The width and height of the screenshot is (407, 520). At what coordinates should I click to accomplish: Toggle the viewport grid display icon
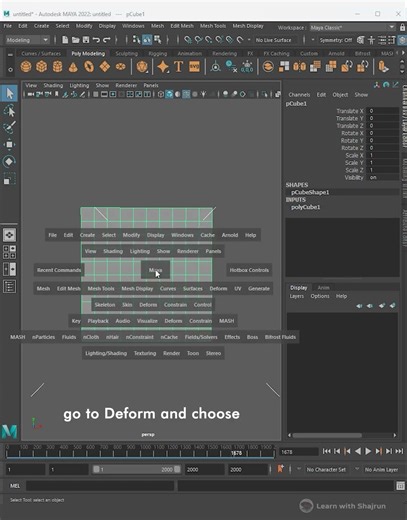coord(96,94)
